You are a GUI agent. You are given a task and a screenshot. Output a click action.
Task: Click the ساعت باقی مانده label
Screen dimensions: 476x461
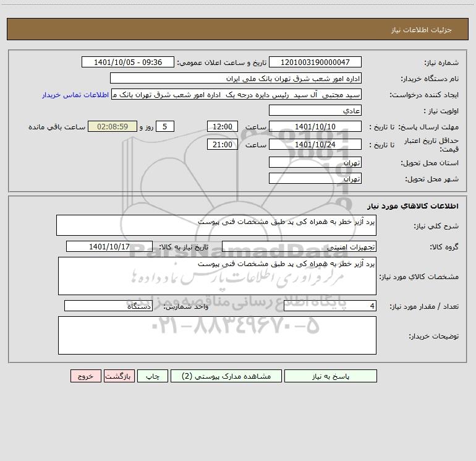click(57, 127)
